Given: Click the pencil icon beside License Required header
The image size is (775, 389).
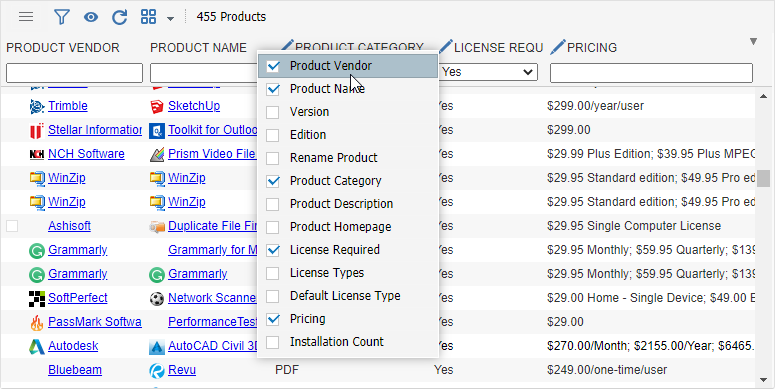Looking at the screenshot, I should pyautogui.click(x=445, y=47).
